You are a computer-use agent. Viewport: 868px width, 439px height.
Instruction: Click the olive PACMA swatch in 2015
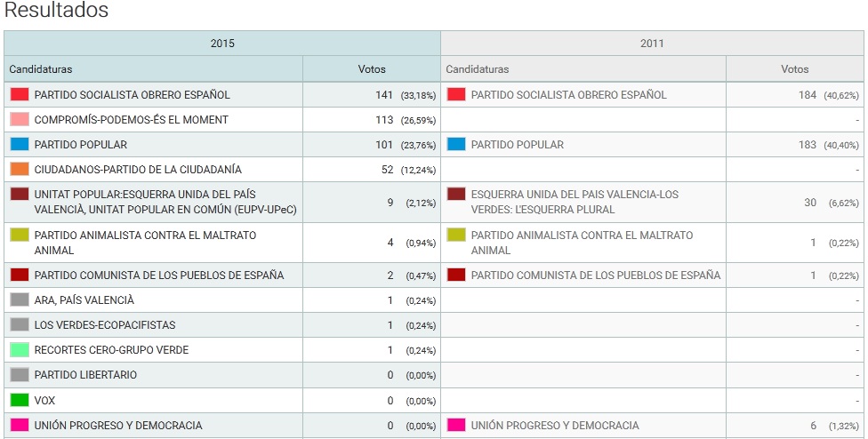tap(20, 235)
